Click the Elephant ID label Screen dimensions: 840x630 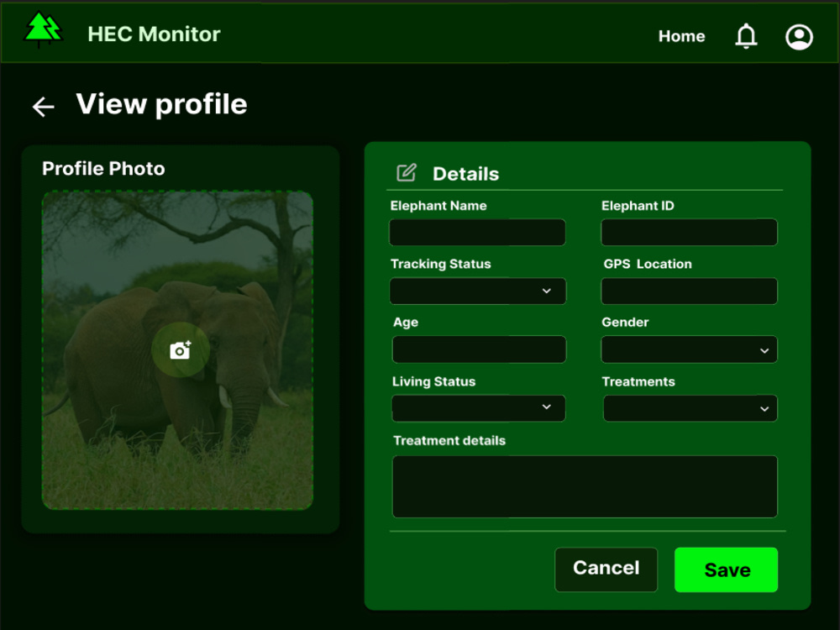click(x=638, y=206)
